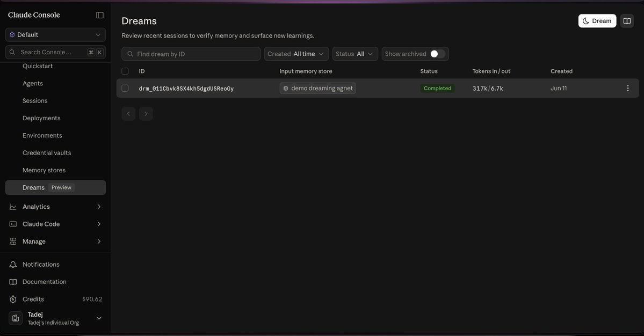
Task: Click the Created column header
Action: [x=561, y=71]
